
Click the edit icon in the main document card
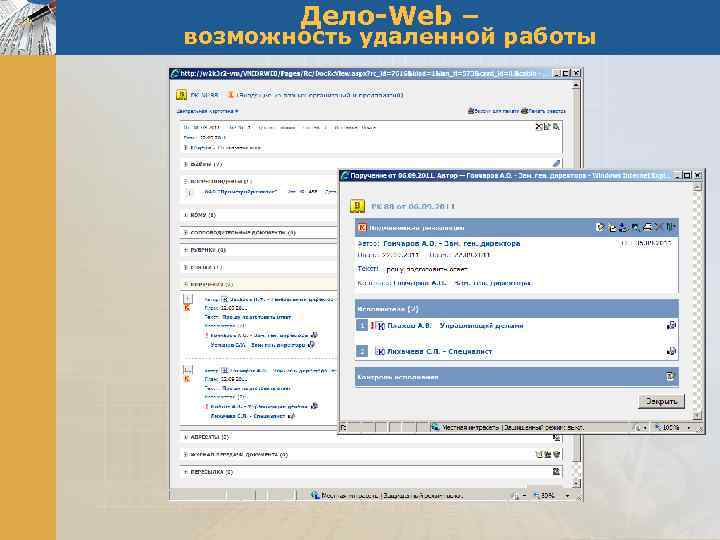tap(547, 127)
